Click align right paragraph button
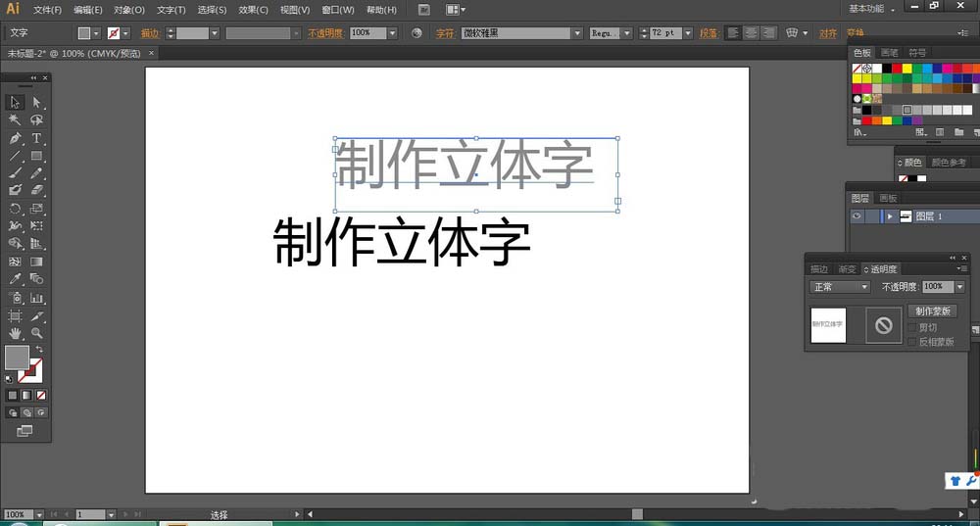The height and width of the screenshot is (526, 980). click(768, 32)
